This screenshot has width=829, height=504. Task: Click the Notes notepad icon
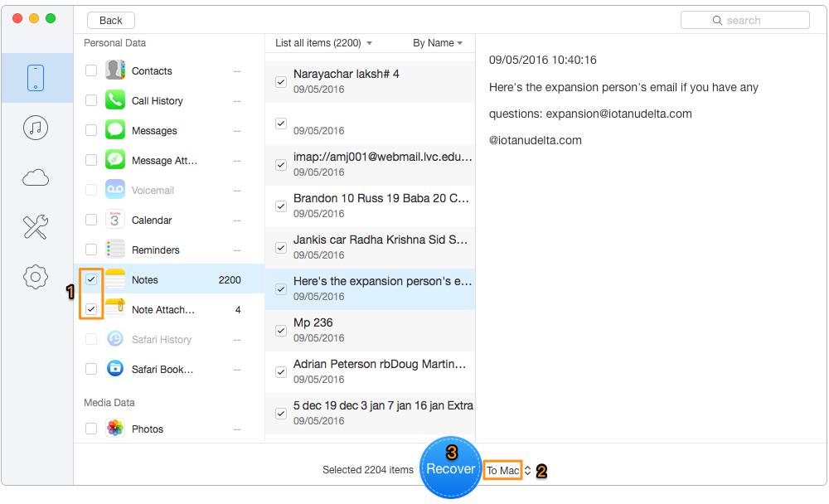tap(114, 279)
